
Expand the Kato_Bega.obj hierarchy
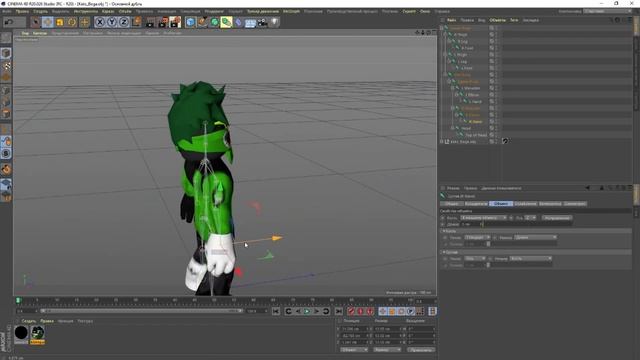point(442,142)
